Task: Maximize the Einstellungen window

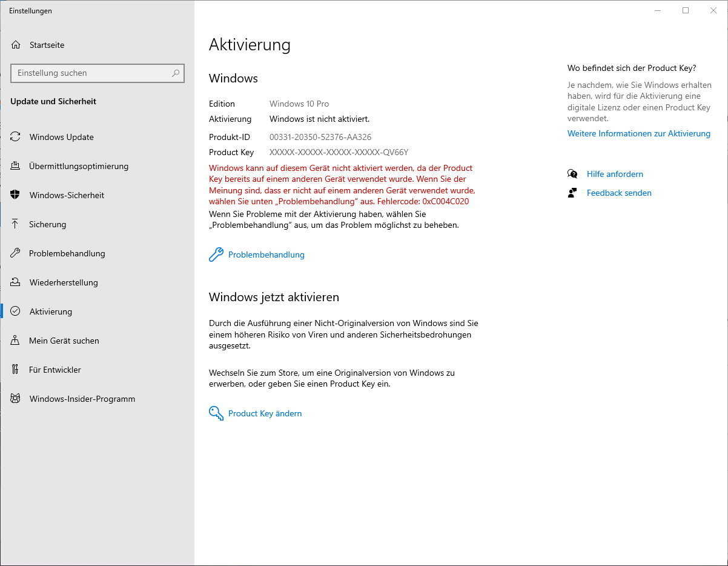Action: pos(686,10)
